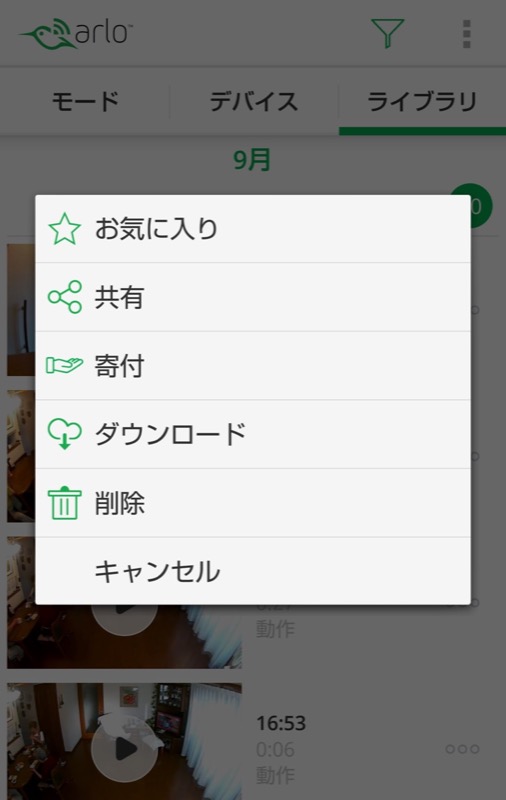Open the filter funnel icon
Image resolution: width=506 pixels, height=800 pixels.
point(388,33)
